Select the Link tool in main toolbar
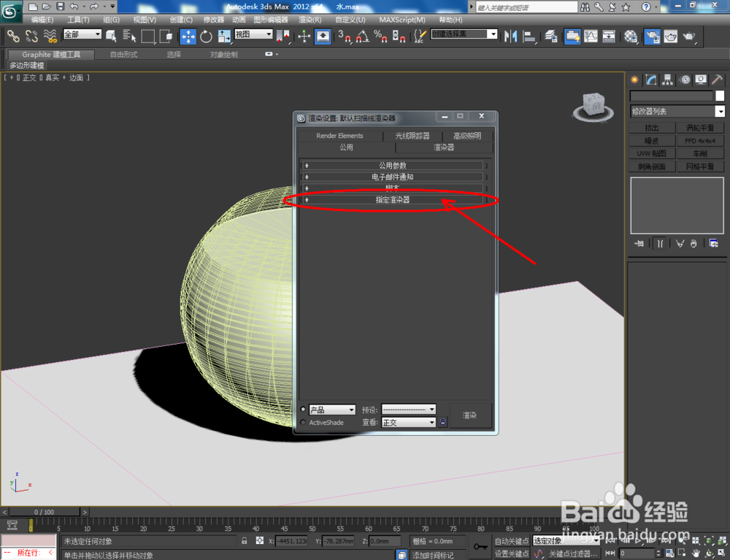Viewport: 730px width, 560px height. click(13, 36)
